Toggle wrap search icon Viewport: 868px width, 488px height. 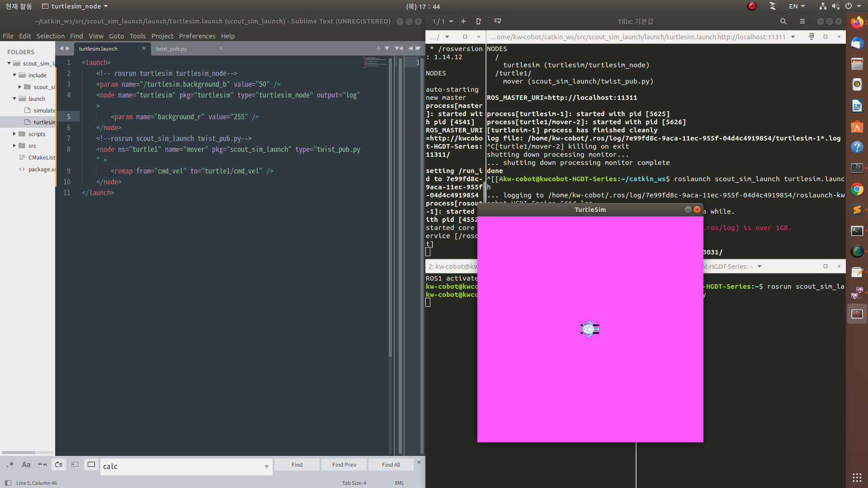[x=59, y=465]
